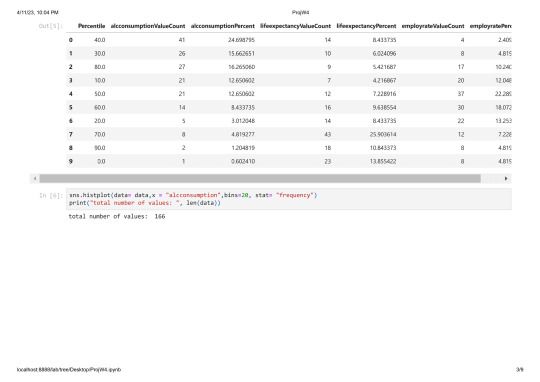Click the Percentile value 90.0

click(x=100, y=148)
